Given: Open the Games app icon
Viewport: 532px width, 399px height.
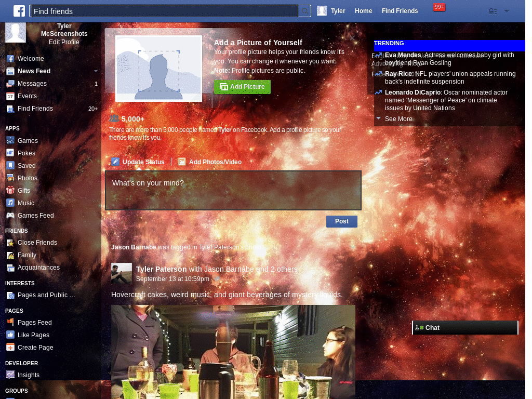Looking at the screenshot, I should [10, 140].
